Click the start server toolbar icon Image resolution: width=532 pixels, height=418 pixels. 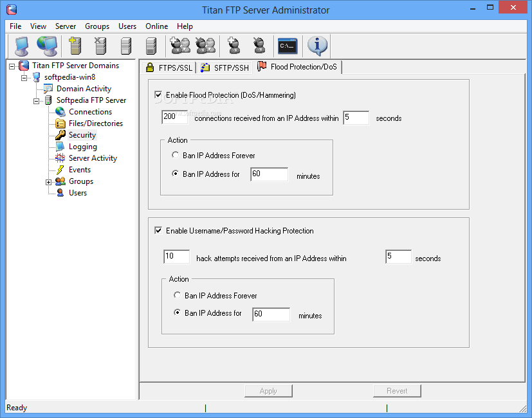tap(126, 46)
